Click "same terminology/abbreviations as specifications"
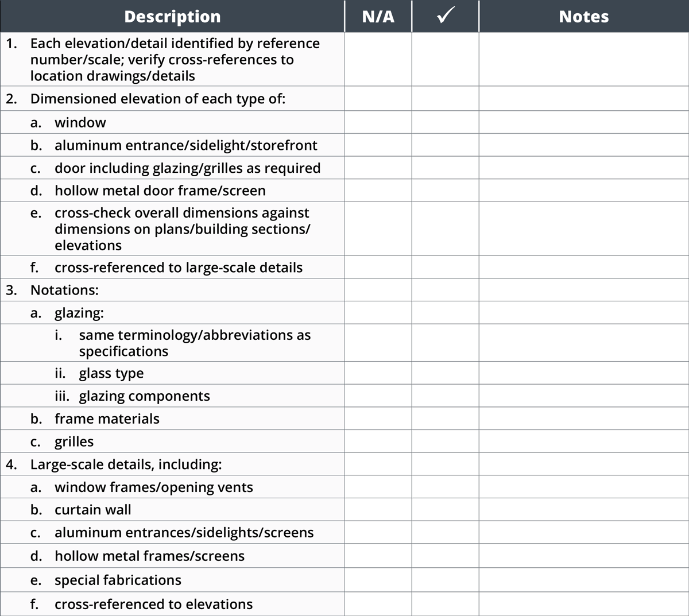Screen dimensions: 689x616 (195, 343)
